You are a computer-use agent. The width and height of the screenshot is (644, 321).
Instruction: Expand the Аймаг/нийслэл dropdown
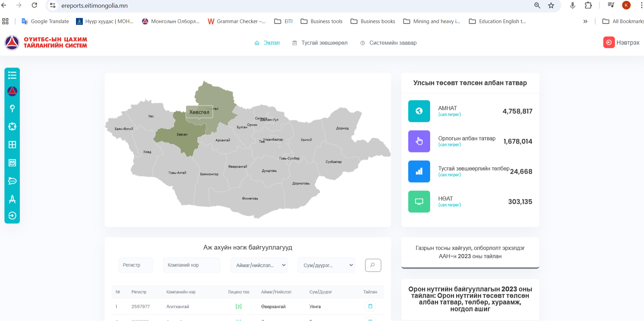[259, 265]
